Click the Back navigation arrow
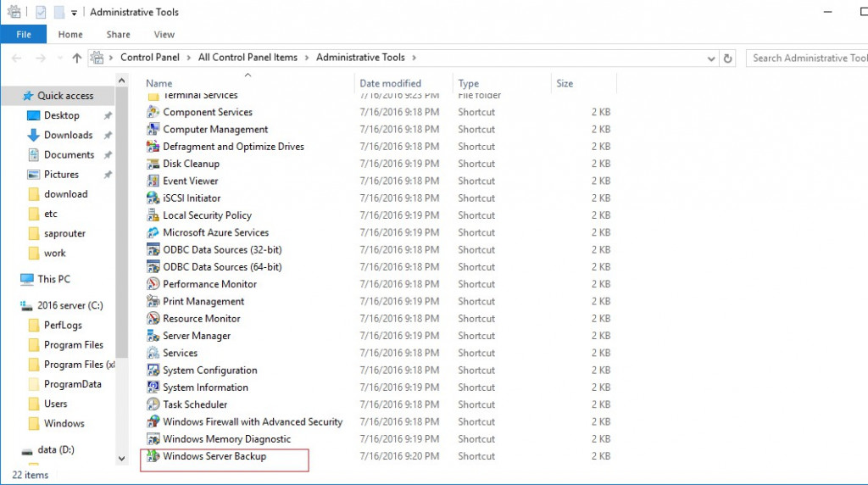Screen dimensions: 868x485 point(17,59)
